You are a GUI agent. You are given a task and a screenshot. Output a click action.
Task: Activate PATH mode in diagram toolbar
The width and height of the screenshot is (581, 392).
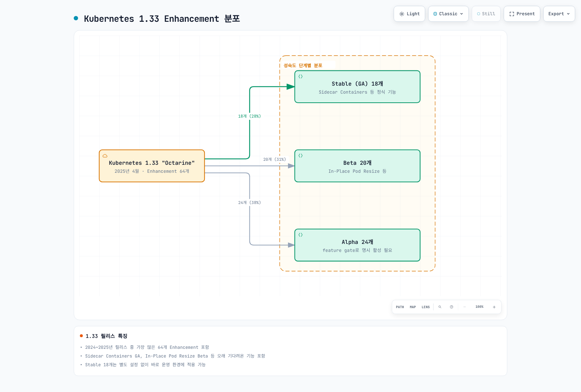point(400,307)
